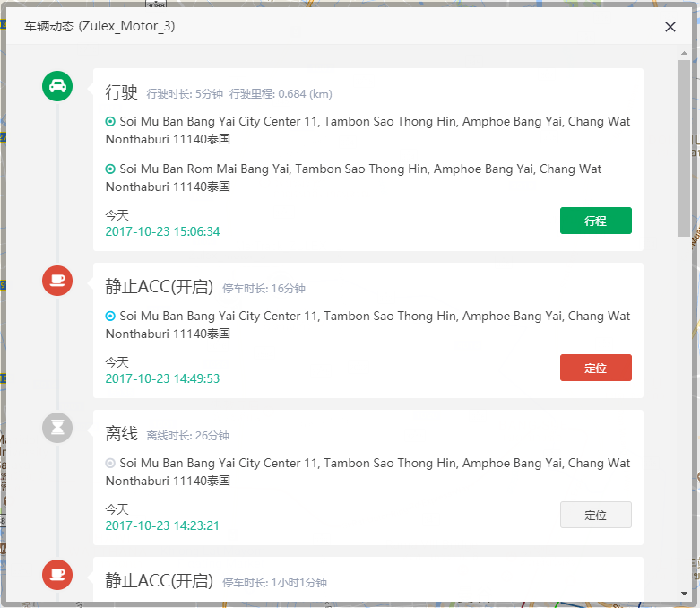Screen dimensions: 700x608
Task: Select timestamp 2017-10-23 14:49:53
Action: tap(162, 378)
